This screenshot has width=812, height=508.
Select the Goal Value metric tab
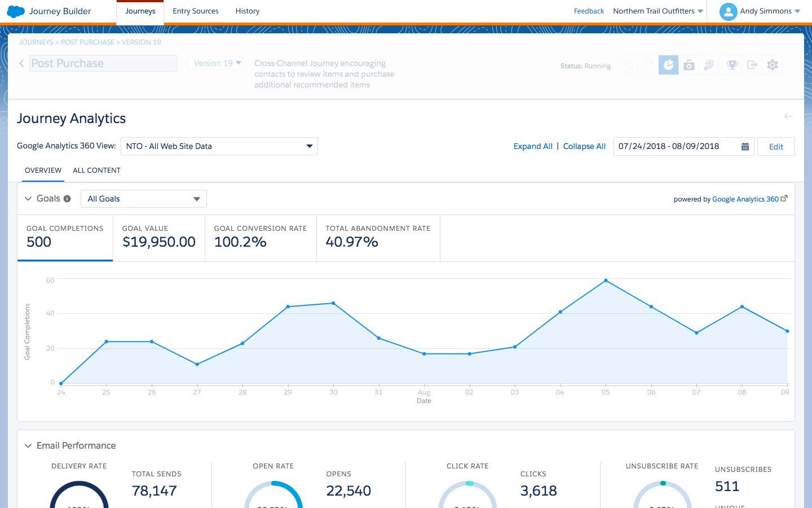[x=159, y=238]
